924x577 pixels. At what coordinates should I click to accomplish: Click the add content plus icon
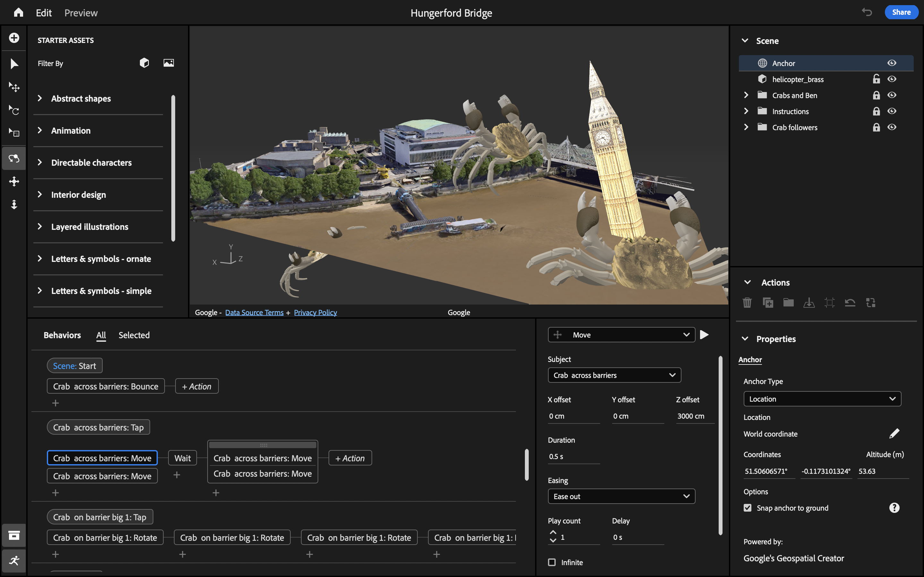[14, 38]
